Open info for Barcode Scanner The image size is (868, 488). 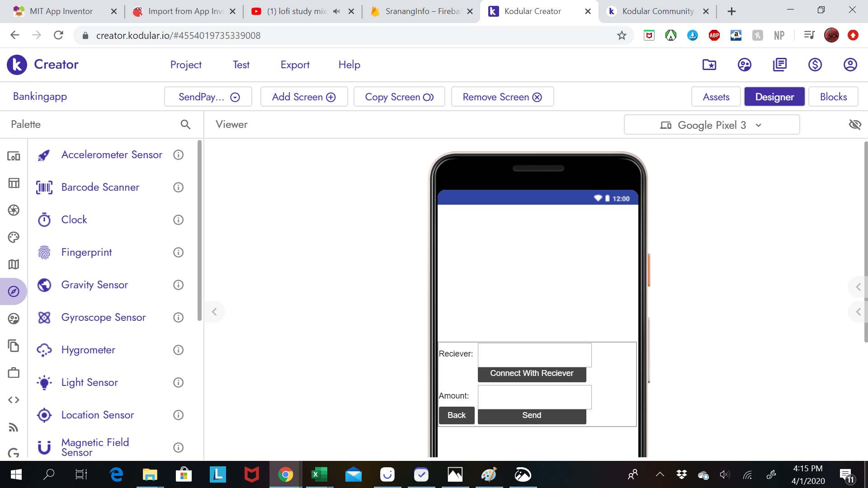(179, 187)
